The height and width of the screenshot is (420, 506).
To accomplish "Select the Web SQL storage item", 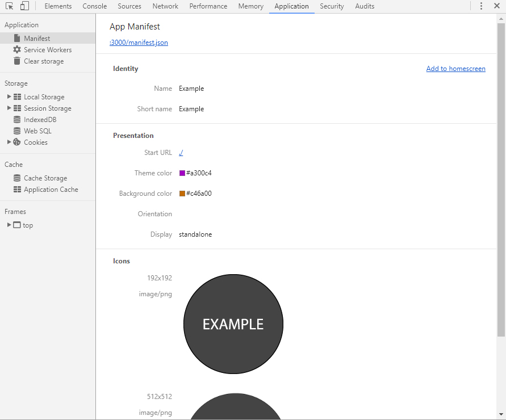I will click(x=37, y=131).
